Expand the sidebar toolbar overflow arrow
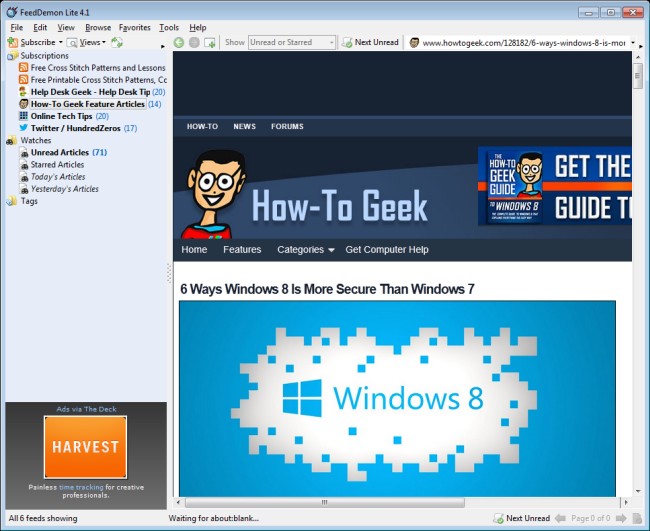650x531 pixels. point(163,46)
